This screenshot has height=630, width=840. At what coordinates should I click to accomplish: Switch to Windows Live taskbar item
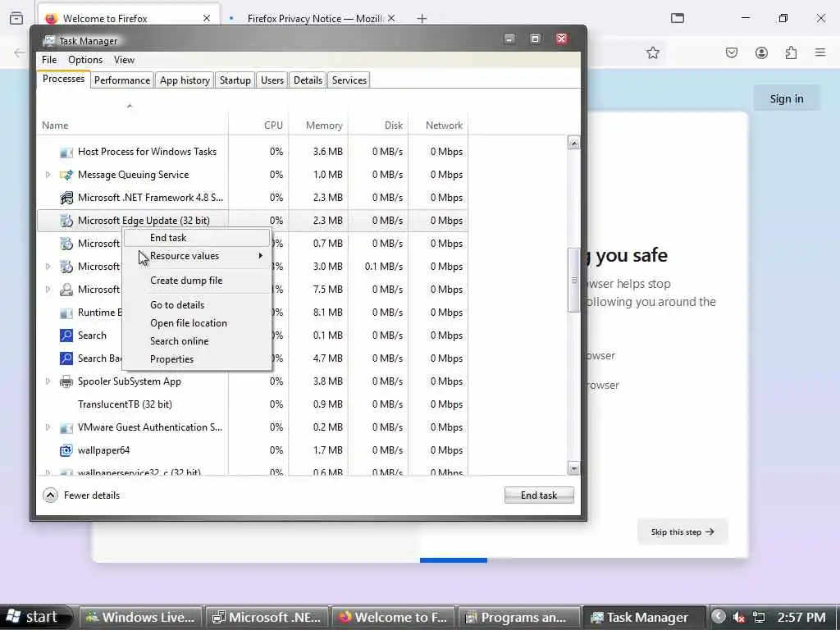click(x=140, y=618)
